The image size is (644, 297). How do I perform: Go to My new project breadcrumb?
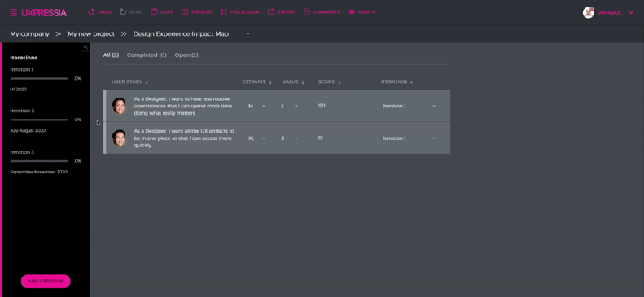91,33
